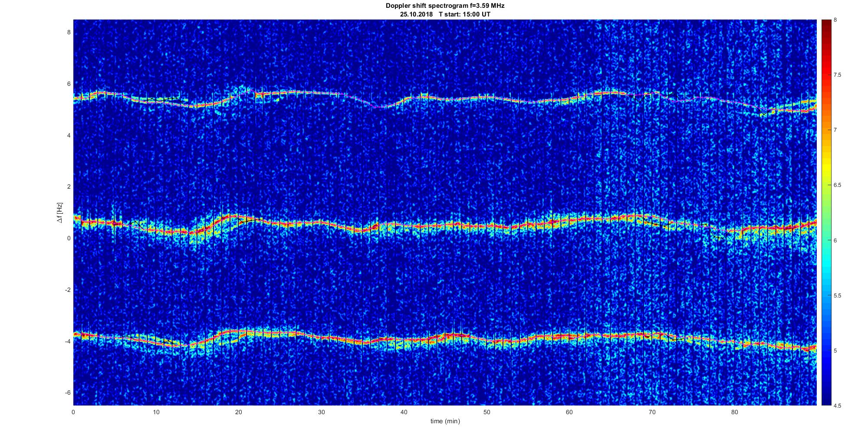The width and height of the screenshot is (868, 435).
Task: Click the lower Doppler trace near -4 Hz
Action: click(x=445, y=338)
